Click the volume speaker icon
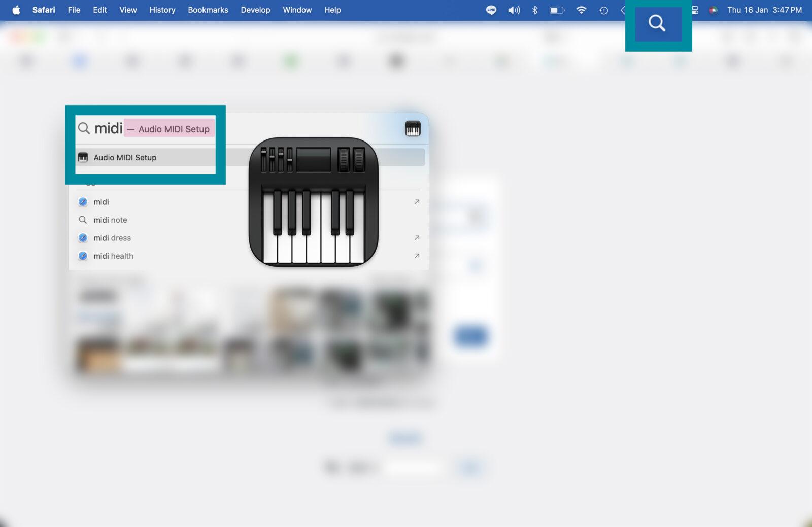Image resolution: width=812 pixels, height=527 pixels. [514, 10]
